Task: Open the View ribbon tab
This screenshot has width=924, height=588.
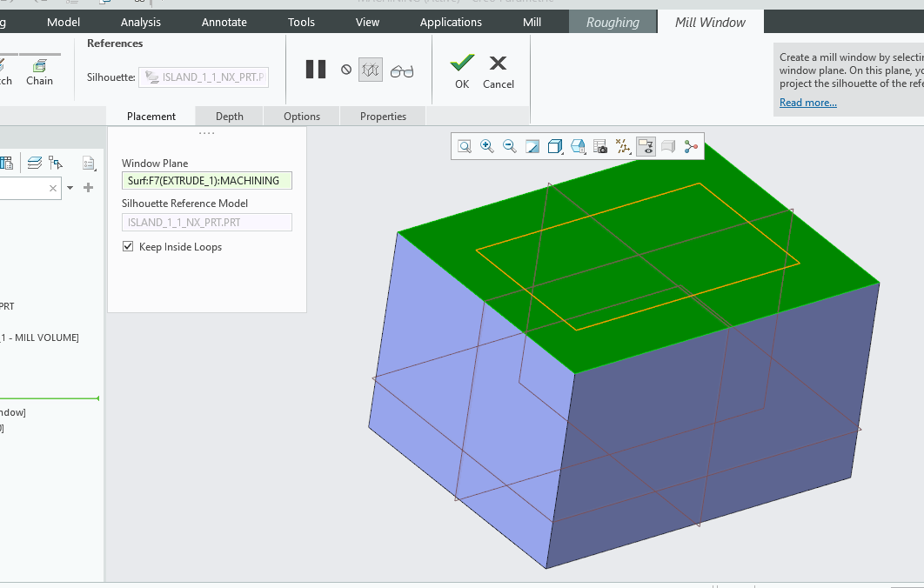Action: click(367, 23)
